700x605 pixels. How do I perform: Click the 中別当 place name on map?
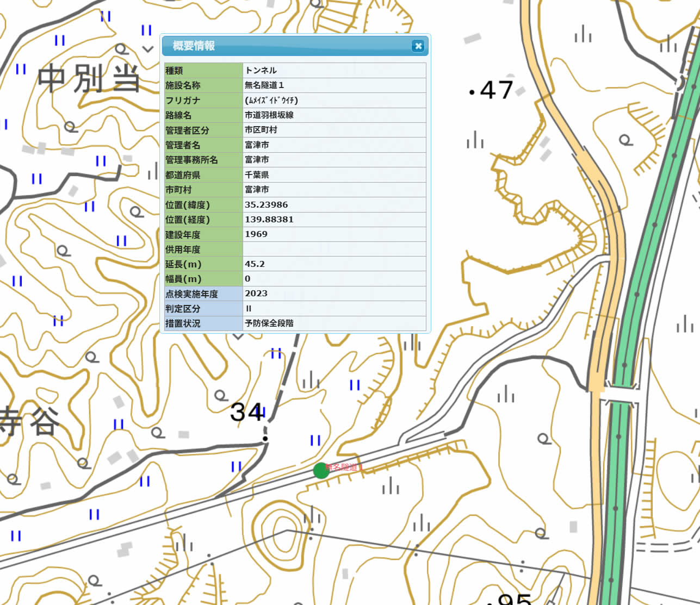[x=90, y=79]
